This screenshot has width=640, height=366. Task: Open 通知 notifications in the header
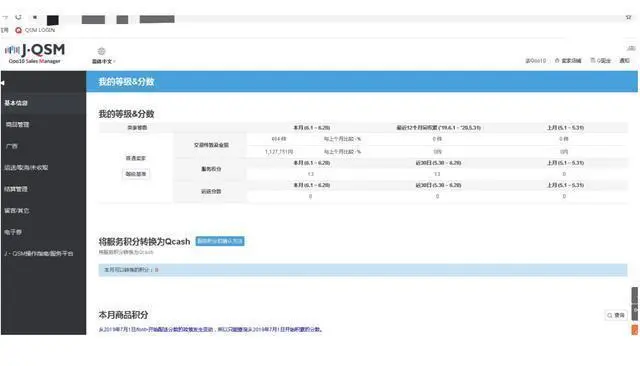624,61
